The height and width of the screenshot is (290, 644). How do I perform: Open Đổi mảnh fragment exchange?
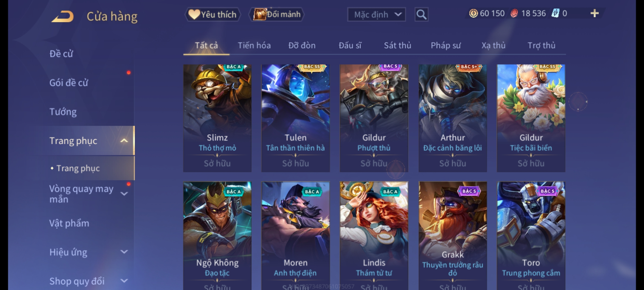pos(277,14)
